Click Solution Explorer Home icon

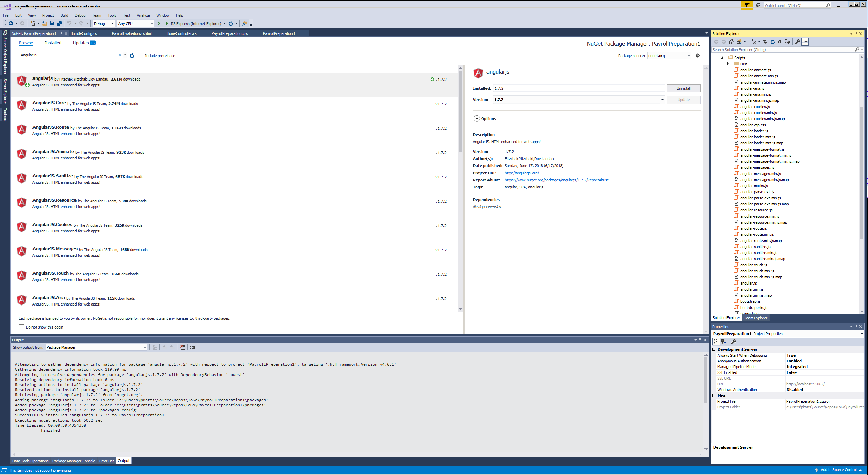click(731, 42)
